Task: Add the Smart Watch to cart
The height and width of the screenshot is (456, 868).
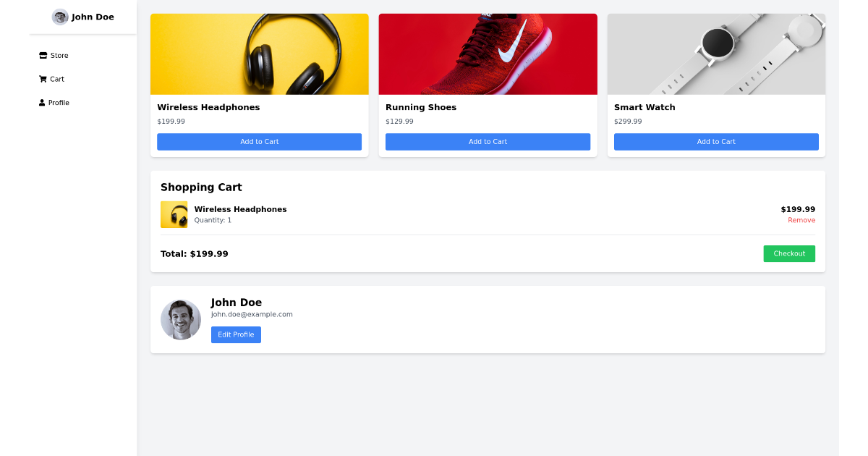Action: tap(716, 141)
